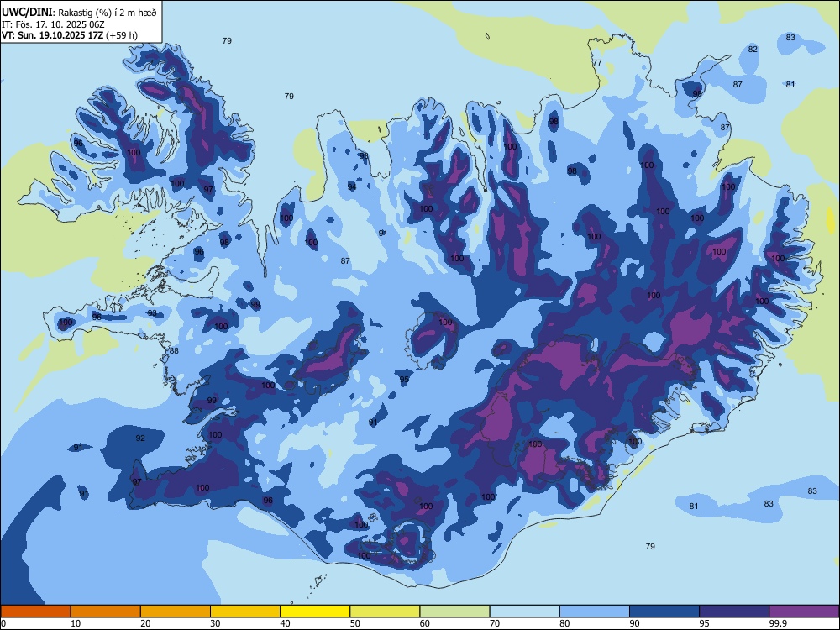Image resolution: width=840 pixels, height=630 pixels.
Task: Click the orange 10–20 legend swatch
Action: point(106,612)
